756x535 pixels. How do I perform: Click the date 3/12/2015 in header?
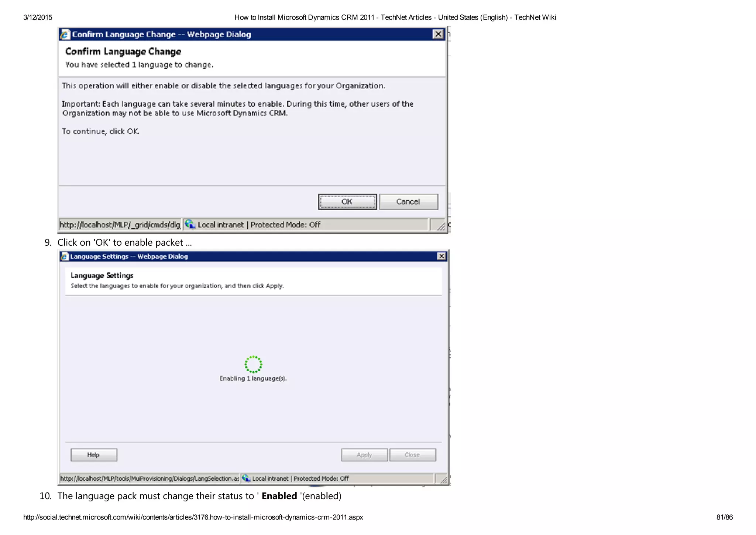(38, 17)
